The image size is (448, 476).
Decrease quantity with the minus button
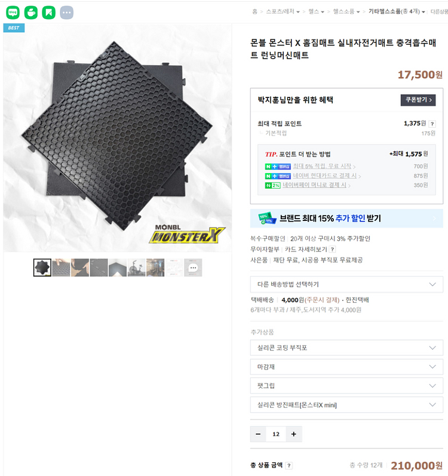[258, 434]
